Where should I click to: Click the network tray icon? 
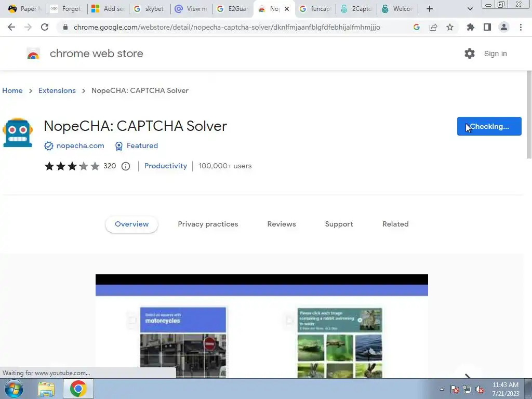[x=467, y=390]
